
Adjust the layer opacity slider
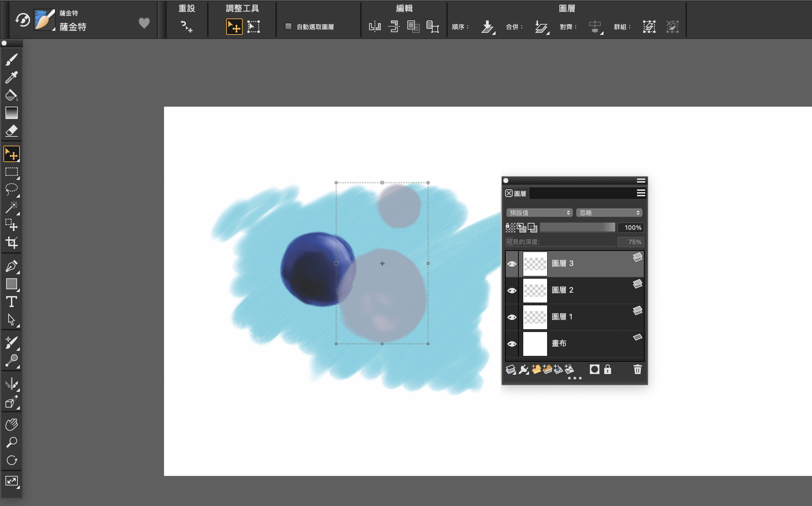click(x=577, y=227)
